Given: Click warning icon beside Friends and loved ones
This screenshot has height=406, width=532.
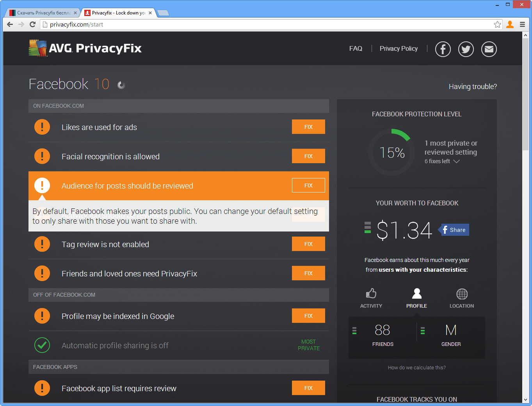Looking at the screenshot, I should coord(42,273).
